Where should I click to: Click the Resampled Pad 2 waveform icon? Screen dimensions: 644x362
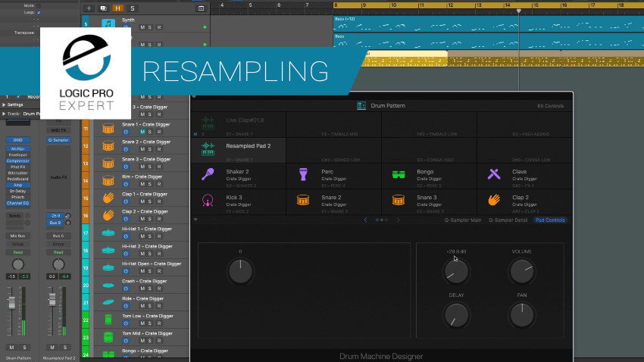pyautogui.click(x=208, y=148)
